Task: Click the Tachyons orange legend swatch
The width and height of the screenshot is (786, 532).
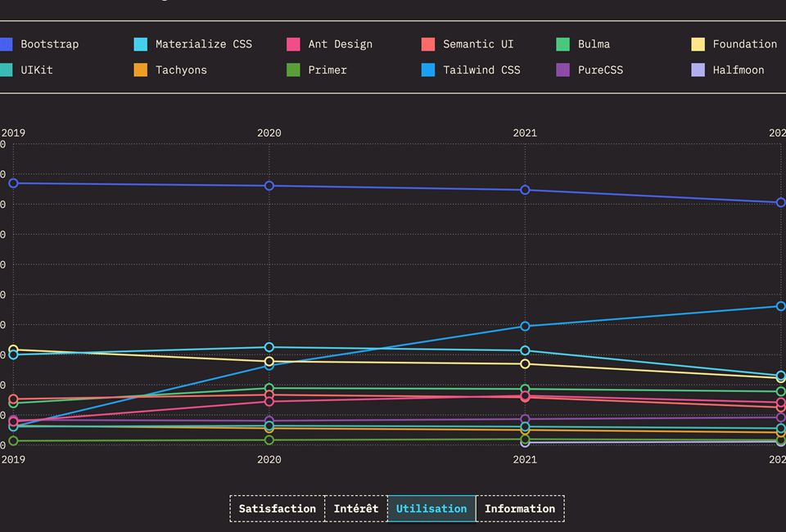Action: coord(141,70)
